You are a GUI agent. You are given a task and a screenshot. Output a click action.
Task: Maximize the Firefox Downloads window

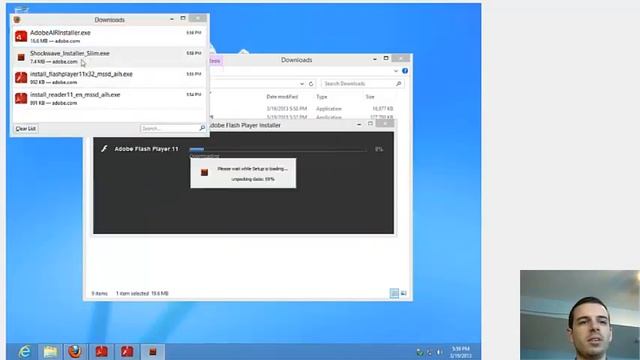tap(183, 18)
